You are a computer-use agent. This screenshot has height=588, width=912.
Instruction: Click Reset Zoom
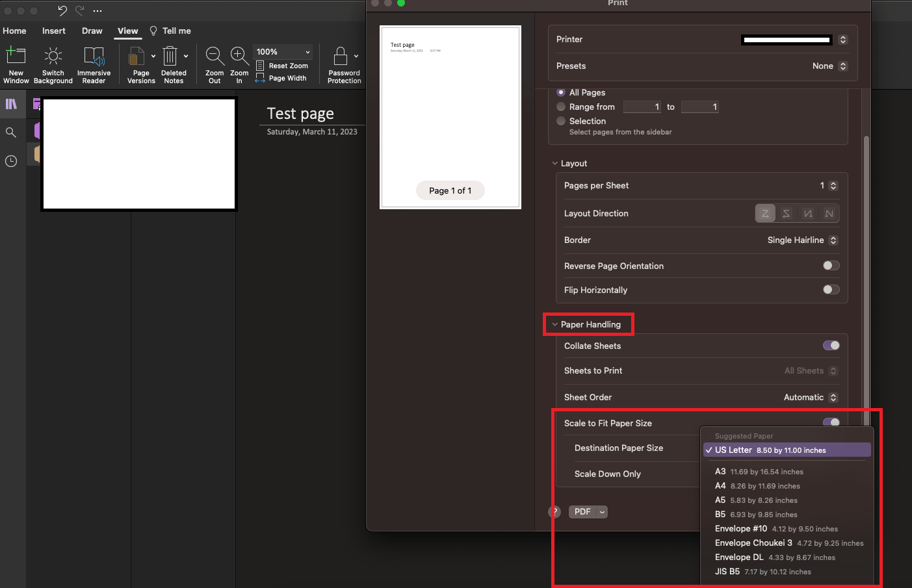[282, 66]
